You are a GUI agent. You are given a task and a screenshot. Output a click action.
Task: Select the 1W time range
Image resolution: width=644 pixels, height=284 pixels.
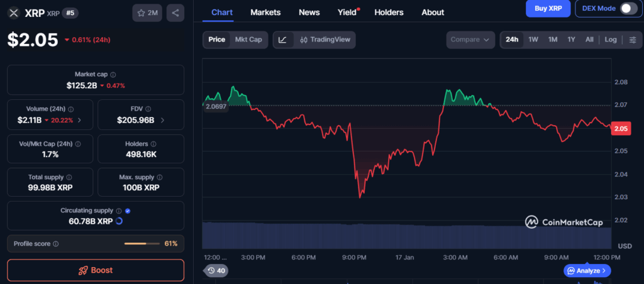click(x=533, y=40)
